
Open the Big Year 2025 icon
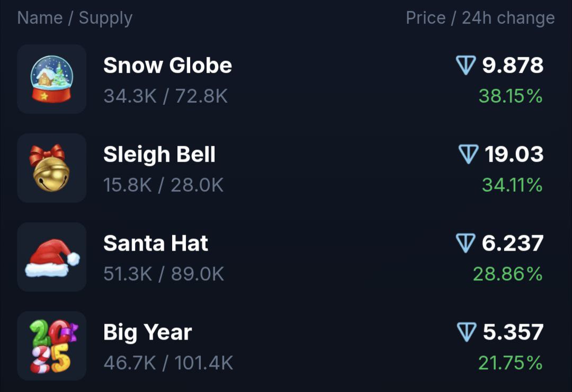(x=52, y=346)
